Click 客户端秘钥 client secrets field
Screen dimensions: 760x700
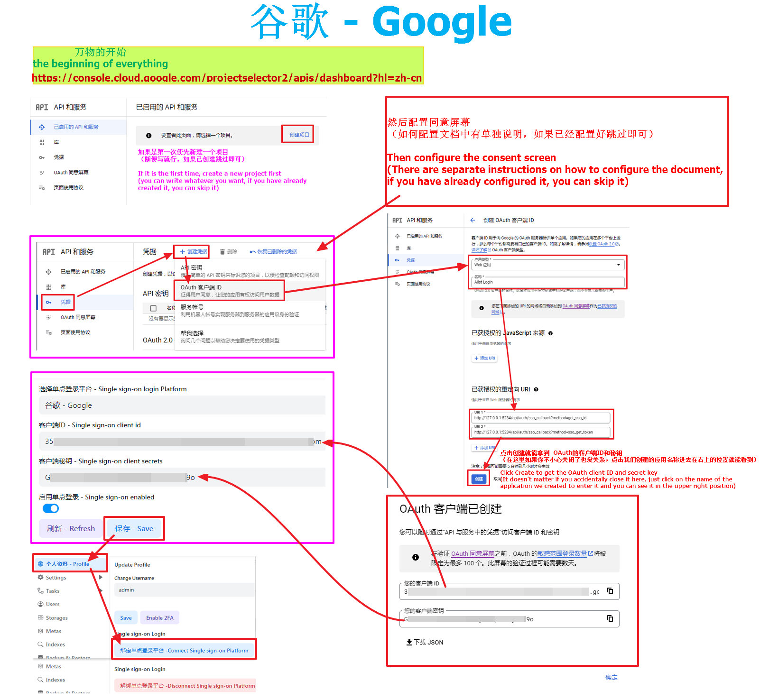click(x=182, y=477)
